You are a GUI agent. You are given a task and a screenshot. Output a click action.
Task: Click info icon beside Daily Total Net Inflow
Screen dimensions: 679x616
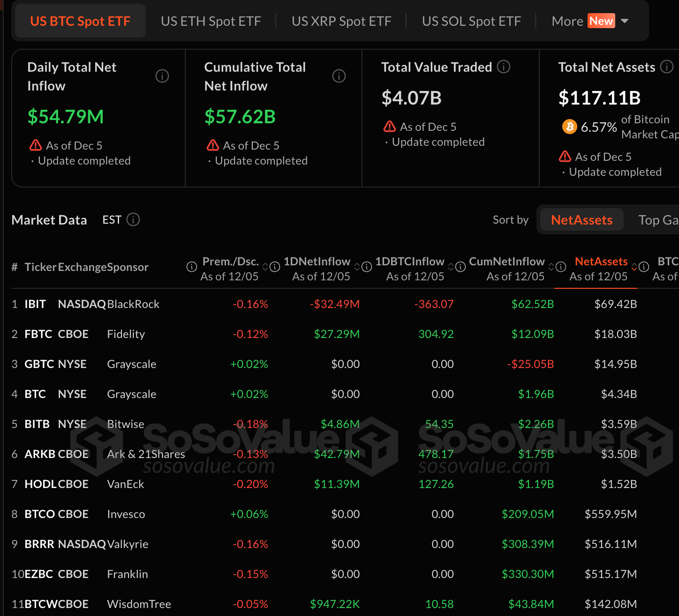pyautogui.click(x=162, y=76)
